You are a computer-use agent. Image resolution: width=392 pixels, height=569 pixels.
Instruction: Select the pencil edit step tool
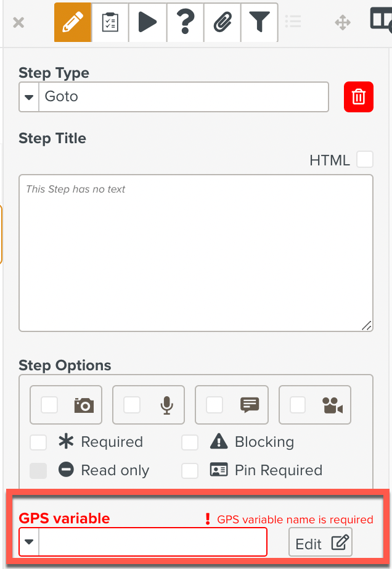pos(71,22)
